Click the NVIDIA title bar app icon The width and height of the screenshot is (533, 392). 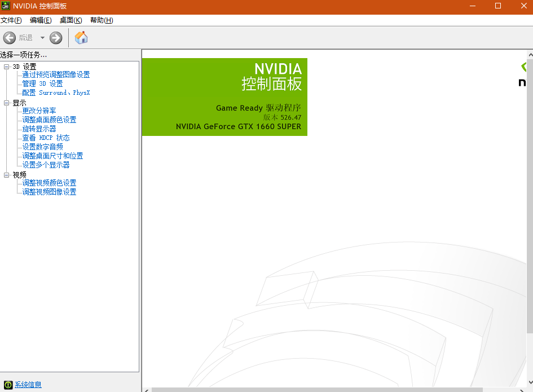(6, 6)
